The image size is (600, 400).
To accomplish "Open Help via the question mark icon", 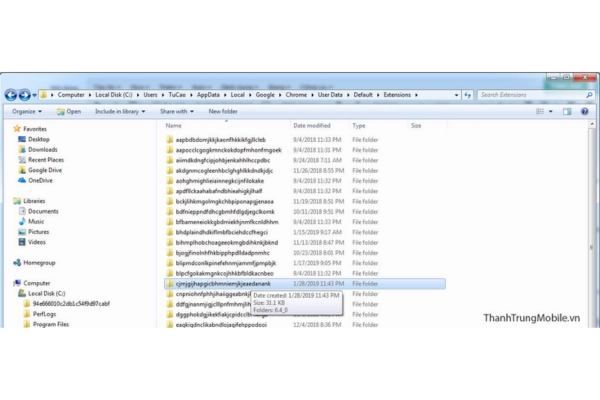I will pos(585,111).
